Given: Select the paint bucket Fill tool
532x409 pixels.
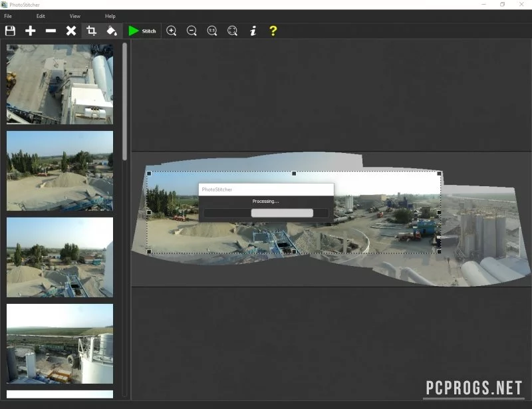Looking at the screenshot, I should tap(112, 31).
